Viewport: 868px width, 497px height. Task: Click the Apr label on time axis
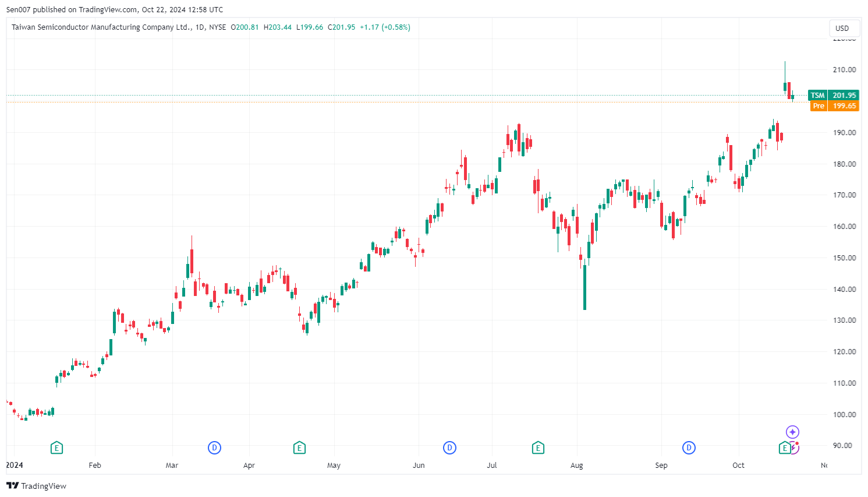249,465
